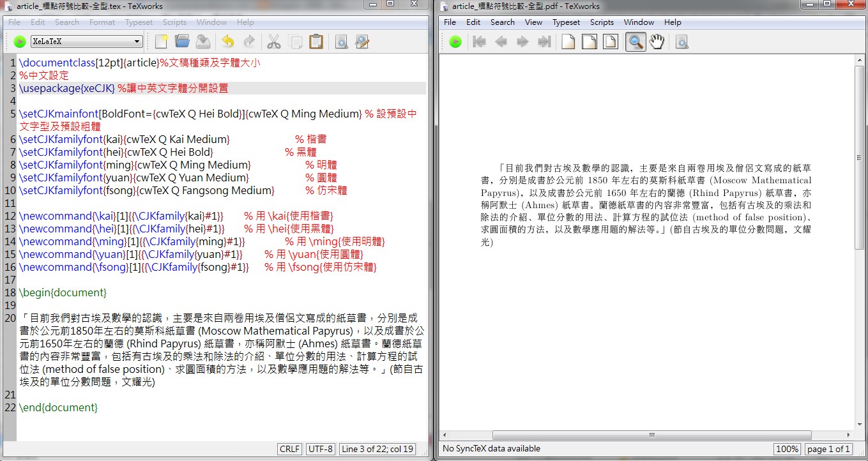
Task: Open Edit menu in PDF window
Action: [x=473, y=22]
